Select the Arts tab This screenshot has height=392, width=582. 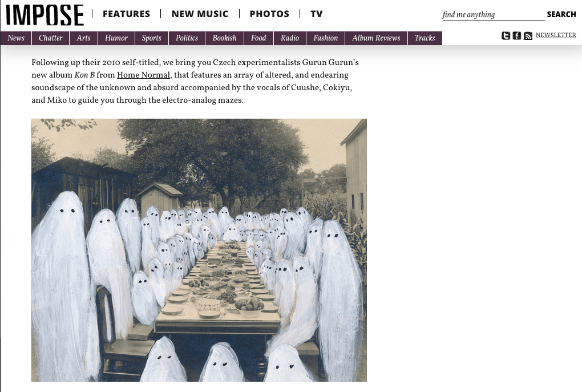pos(83,38)
